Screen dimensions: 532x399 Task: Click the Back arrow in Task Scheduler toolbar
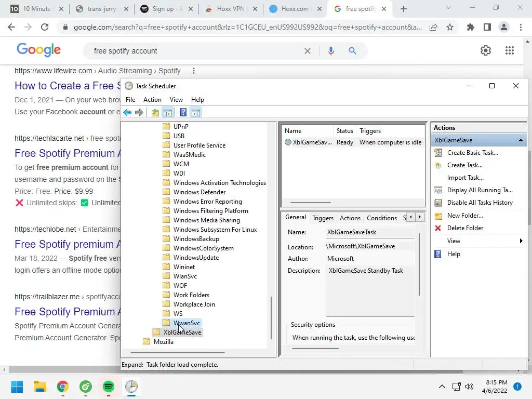tap(128, 112)
